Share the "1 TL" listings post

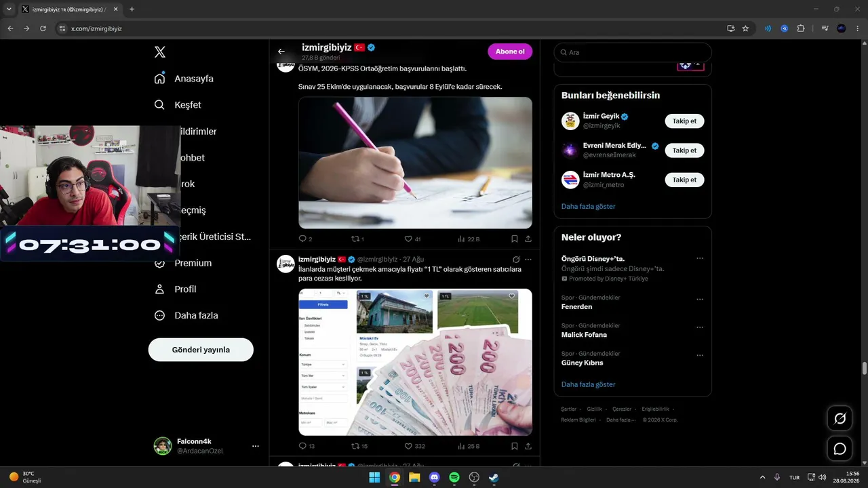click(x=528, y=447)
